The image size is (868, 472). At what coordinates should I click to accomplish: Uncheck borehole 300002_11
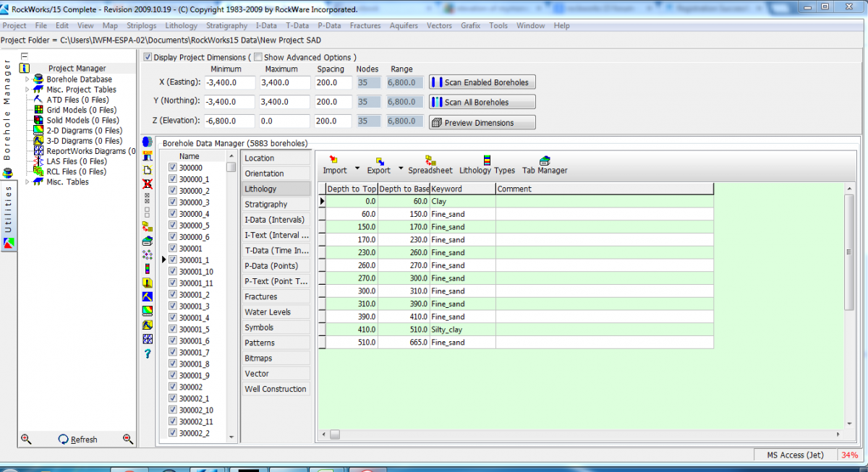172,422
